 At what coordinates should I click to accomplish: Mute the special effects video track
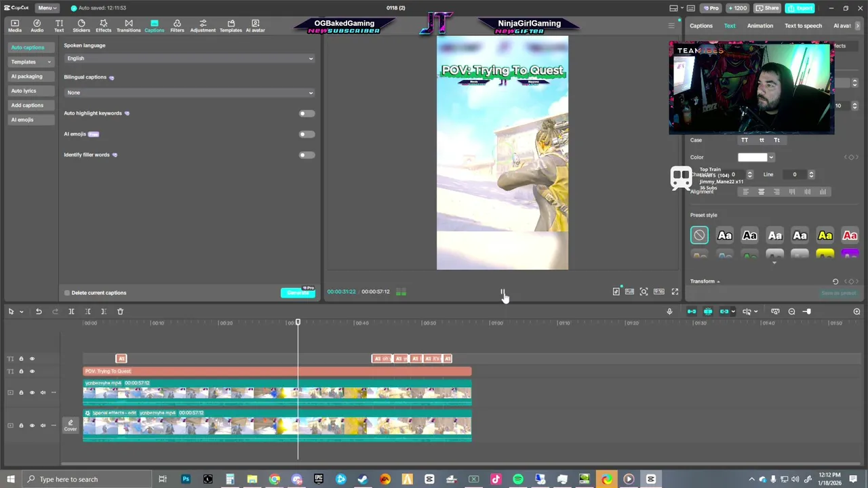(43, 426)
